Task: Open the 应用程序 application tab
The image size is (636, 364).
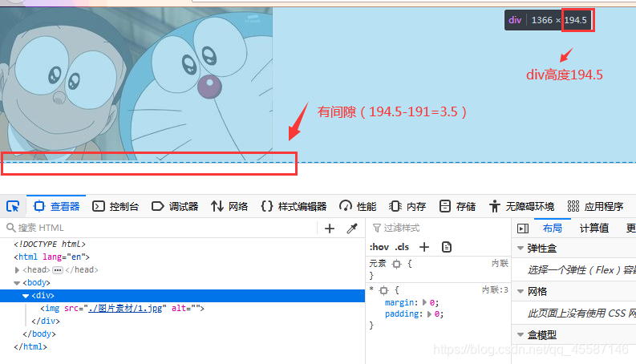Action: point(595,206)
